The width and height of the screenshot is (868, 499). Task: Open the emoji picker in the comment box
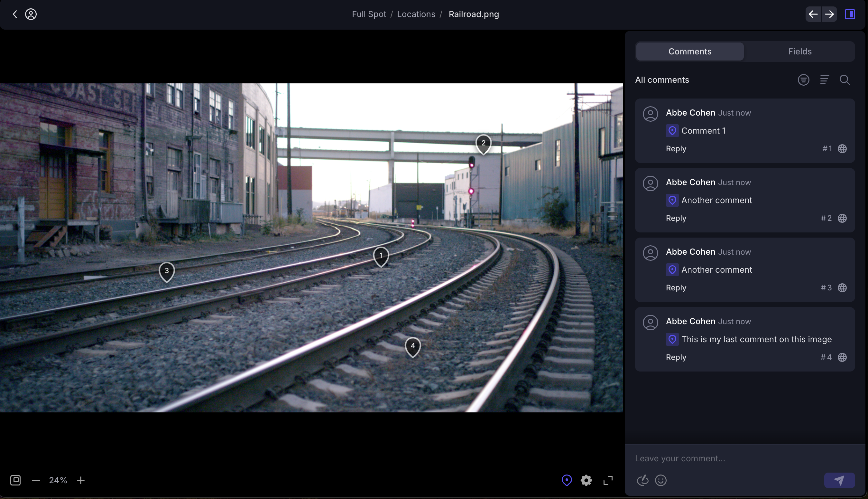pos(661,480)
